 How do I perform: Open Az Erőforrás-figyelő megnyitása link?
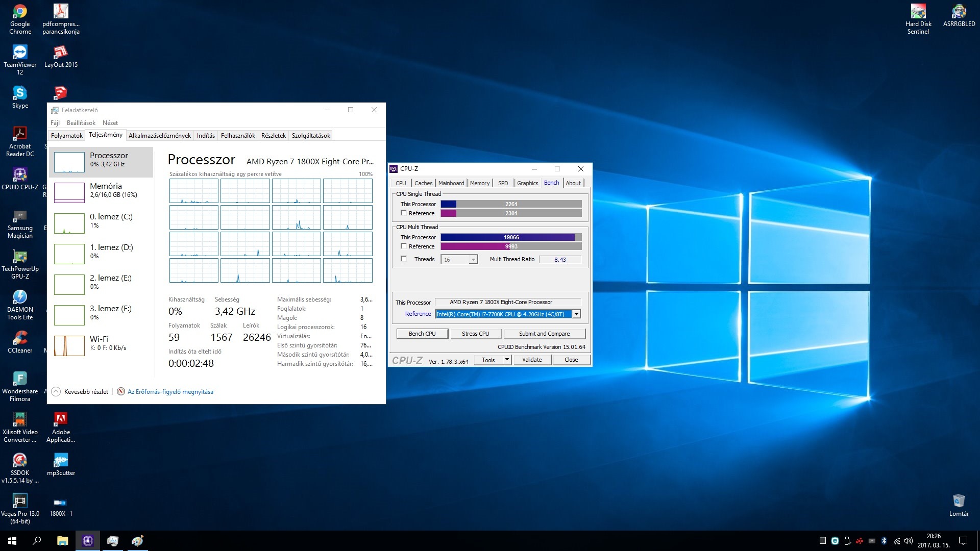point(170,392)
